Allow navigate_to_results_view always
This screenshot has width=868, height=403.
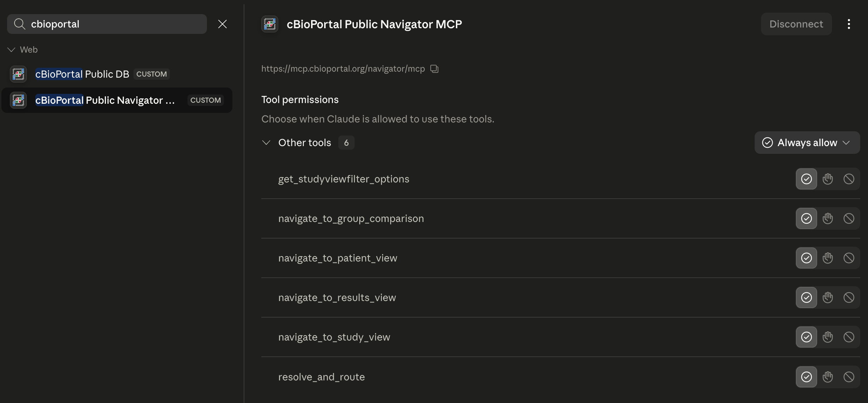click(x=807, y=297)
